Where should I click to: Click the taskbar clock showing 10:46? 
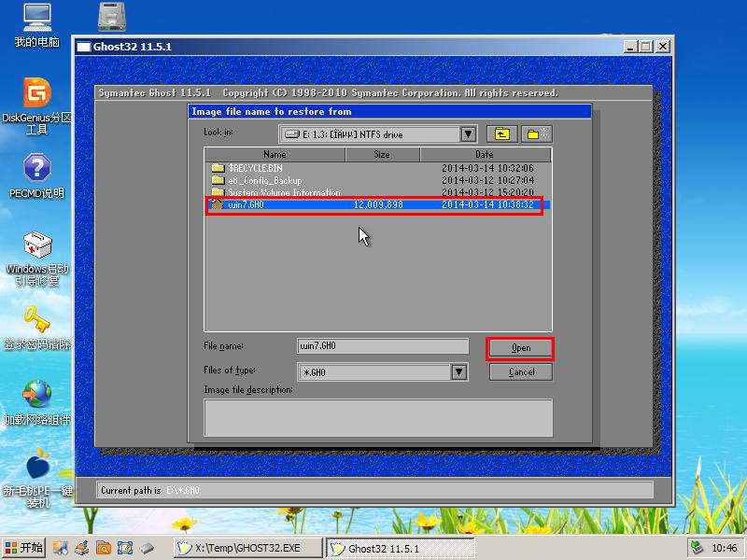point(725,548)
